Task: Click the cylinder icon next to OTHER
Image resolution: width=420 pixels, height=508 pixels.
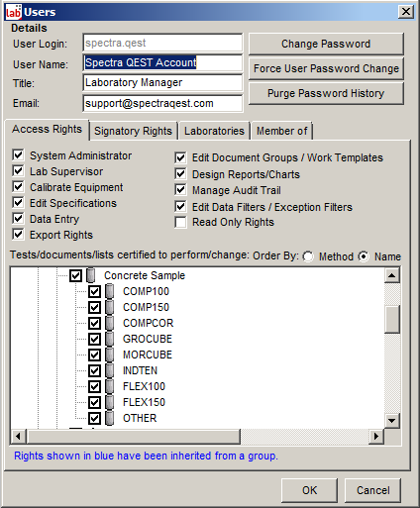Action: [x=110, y=418]
